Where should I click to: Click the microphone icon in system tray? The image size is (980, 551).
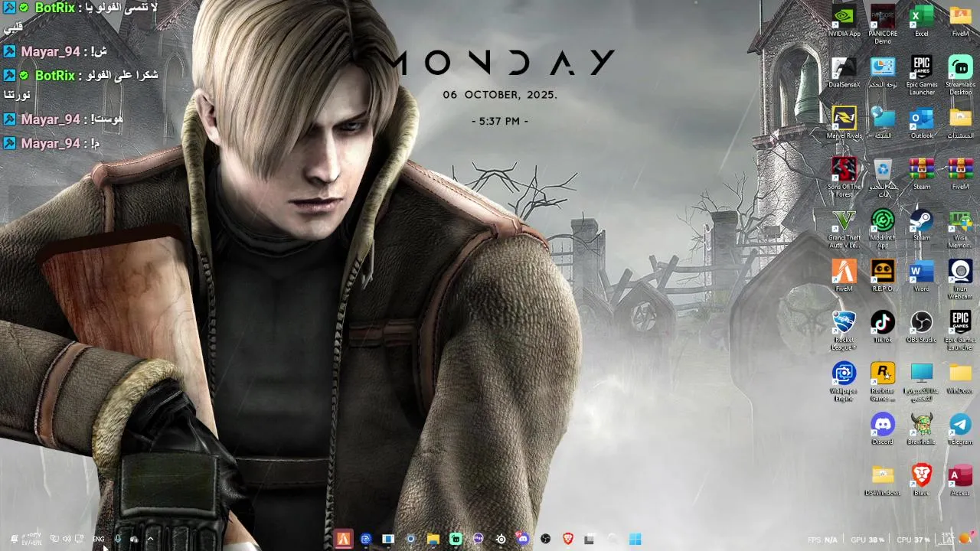click(117, 540)
